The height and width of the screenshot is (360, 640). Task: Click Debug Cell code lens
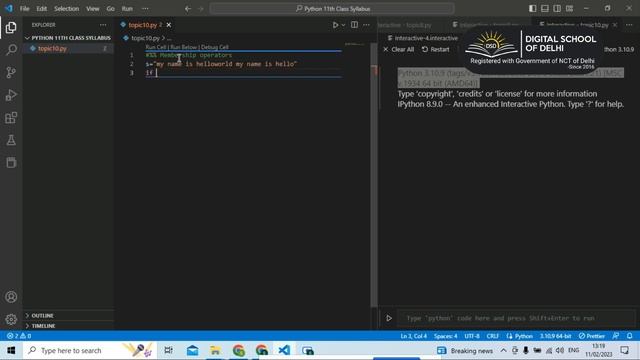click(x=215, y=47)
